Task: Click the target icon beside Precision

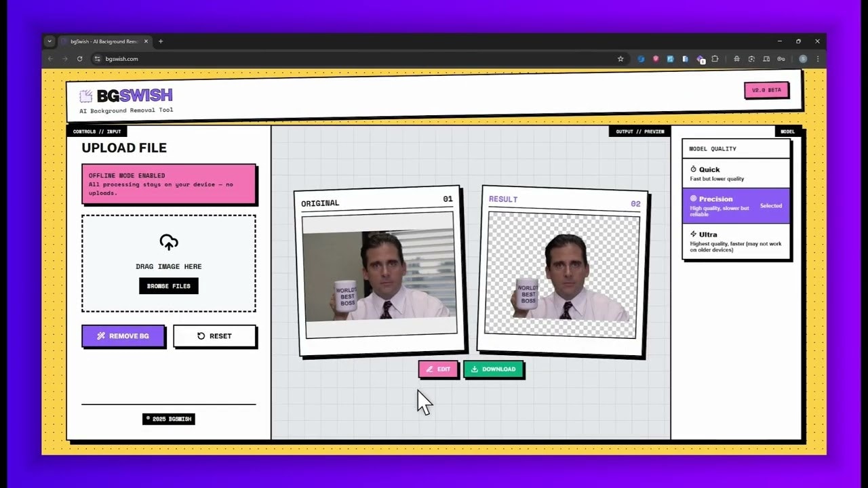Action: point(694,199)
